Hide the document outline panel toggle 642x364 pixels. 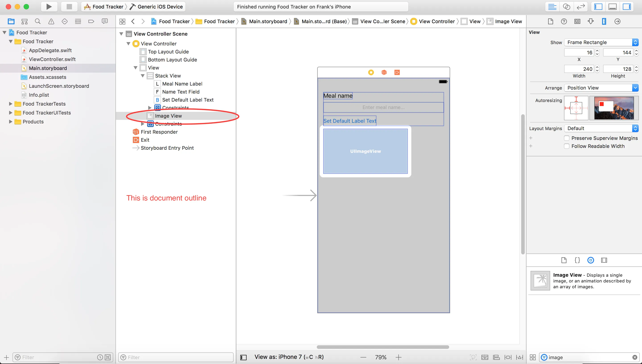pos(243,357)
